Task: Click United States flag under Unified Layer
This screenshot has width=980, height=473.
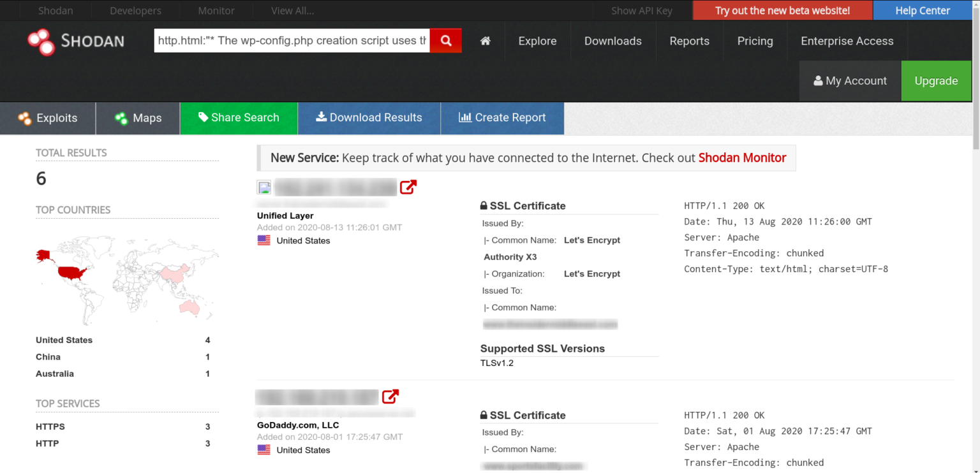Action: (264, 240)
